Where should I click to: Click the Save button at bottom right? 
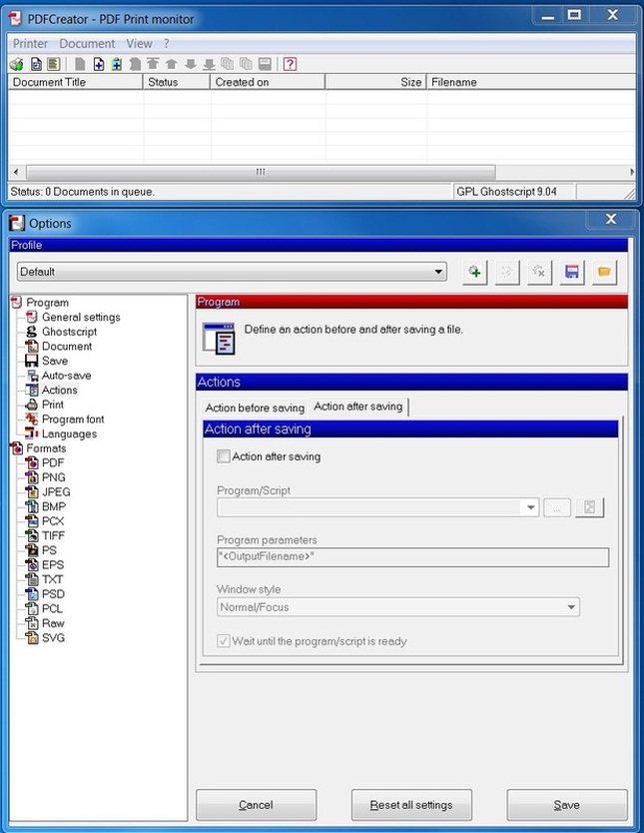click(567, 805)
